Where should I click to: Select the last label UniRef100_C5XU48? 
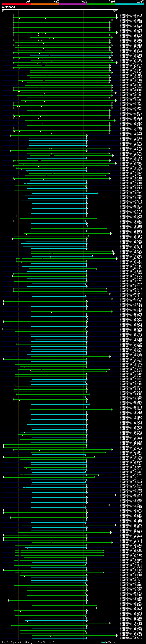point(131,638)
